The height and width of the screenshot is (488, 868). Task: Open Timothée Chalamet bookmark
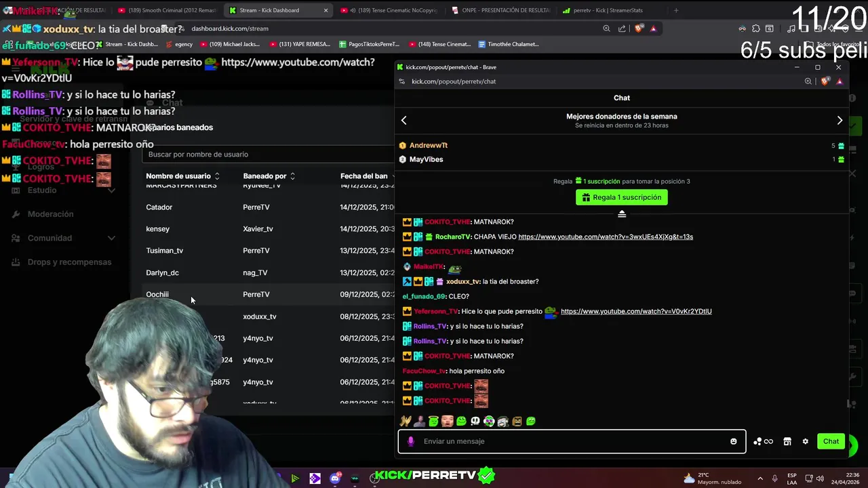pos(509,44)
